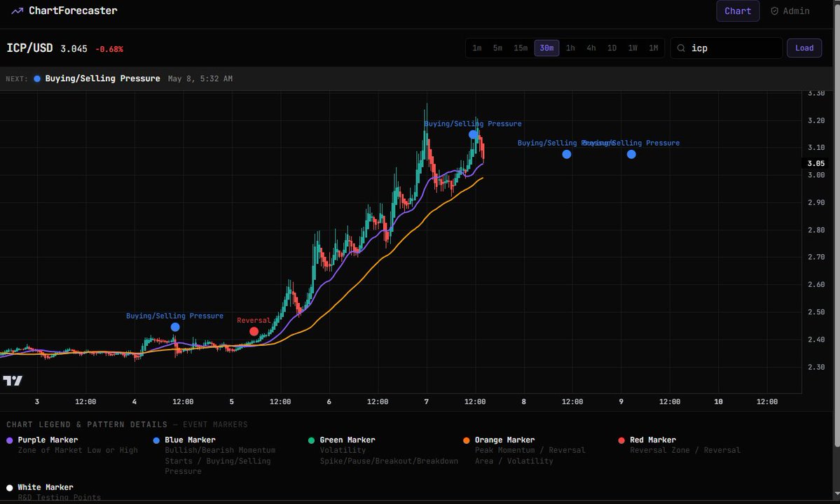Select the 1D timeframe
Image resolution: width=840 pixels, height=504 pixels.
point(612,48)
